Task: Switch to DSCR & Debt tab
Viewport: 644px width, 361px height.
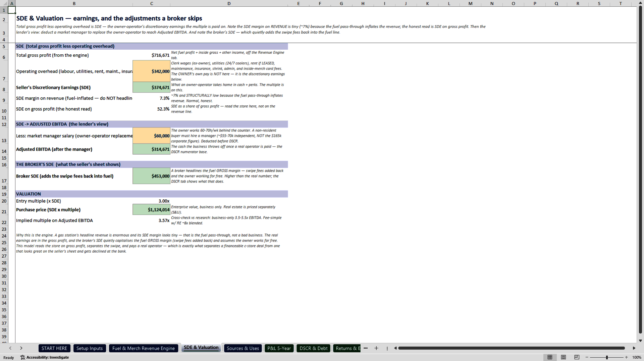Action: point(314,348)
